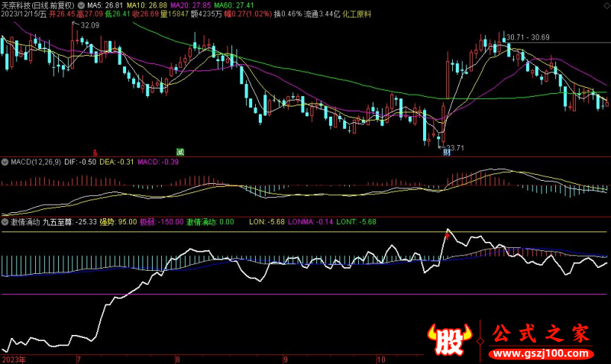Click the red event marker below the candlesticks
The image size is (611, 364).
pyautogui.click(x=95, y=152)
